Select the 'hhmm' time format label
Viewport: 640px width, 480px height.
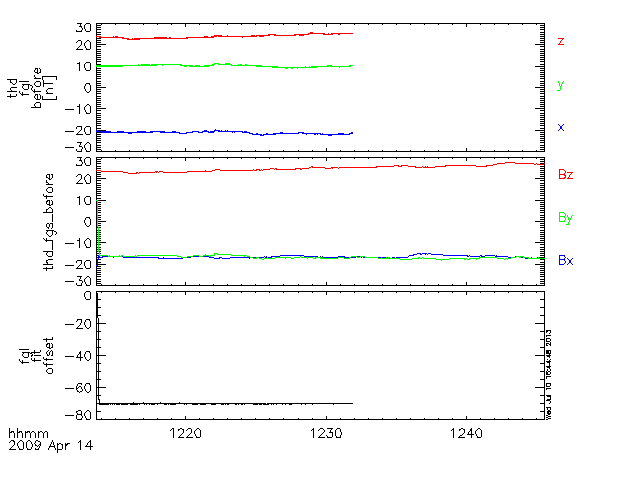[28, 433]
